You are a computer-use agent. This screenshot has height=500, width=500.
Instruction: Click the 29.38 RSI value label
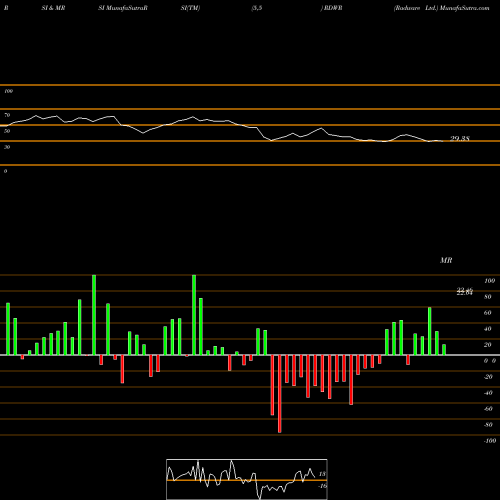point(460,138)
